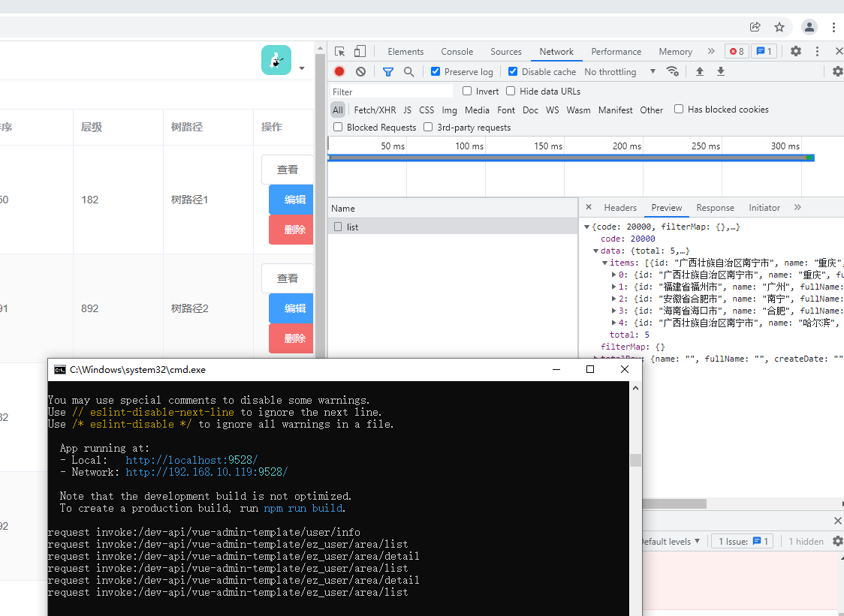
Task: Collapse the root response object
Action: (x=586, y=227)
